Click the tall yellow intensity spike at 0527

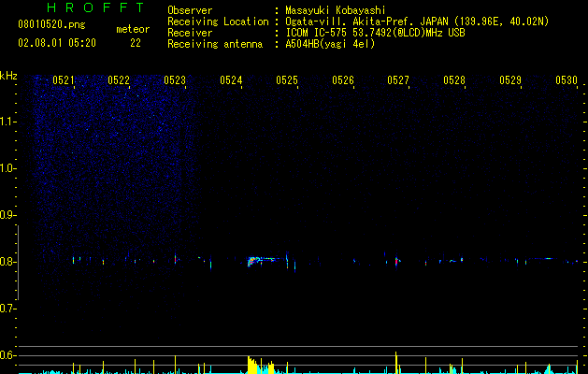396,363
